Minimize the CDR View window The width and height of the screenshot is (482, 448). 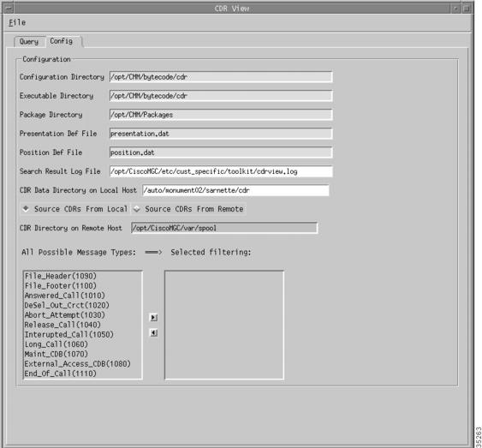pyautogui.click(x=455, y=9)
